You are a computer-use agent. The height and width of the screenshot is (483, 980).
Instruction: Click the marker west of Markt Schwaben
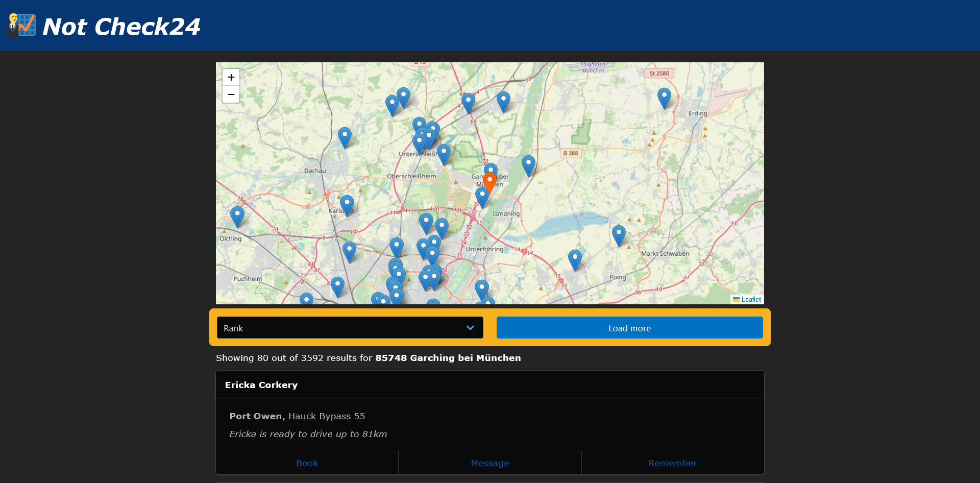pos(619,235)
